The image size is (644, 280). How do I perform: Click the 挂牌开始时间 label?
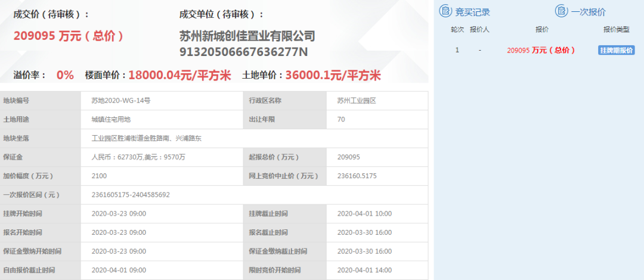tap(23, 214)
